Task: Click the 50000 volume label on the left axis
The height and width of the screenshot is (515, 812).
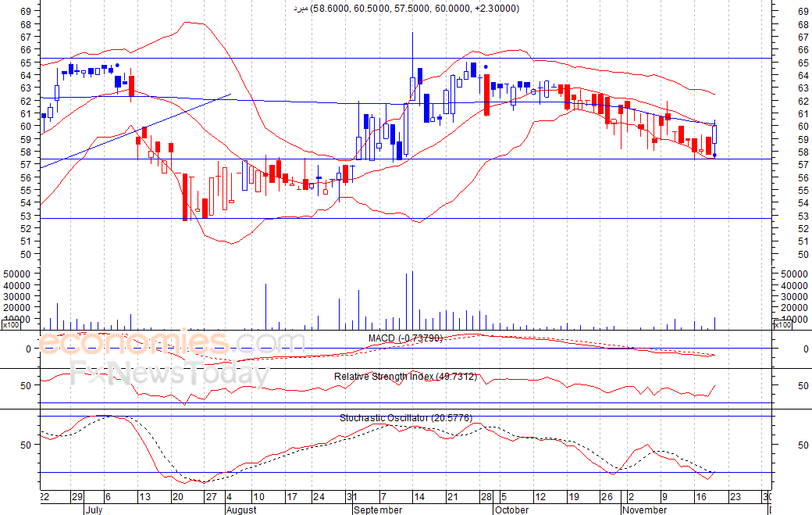Action: (17, 274)
